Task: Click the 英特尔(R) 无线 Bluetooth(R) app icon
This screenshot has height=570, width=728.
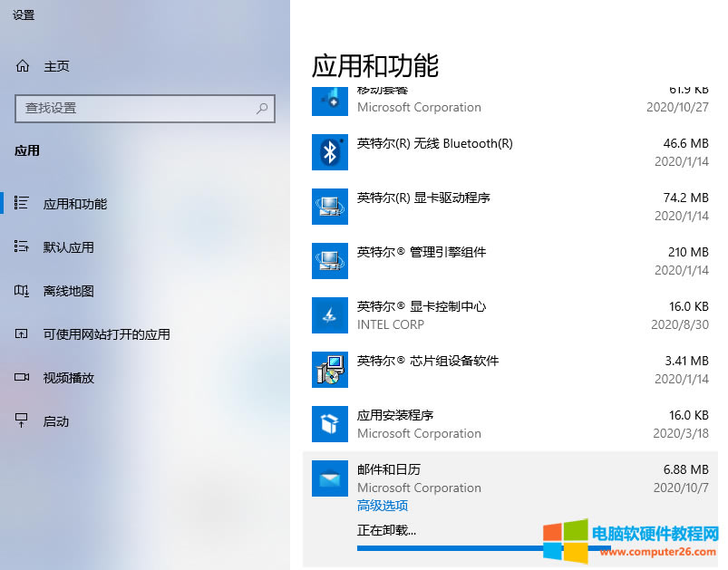Action: pyautogui.click(x=329, y=151)
